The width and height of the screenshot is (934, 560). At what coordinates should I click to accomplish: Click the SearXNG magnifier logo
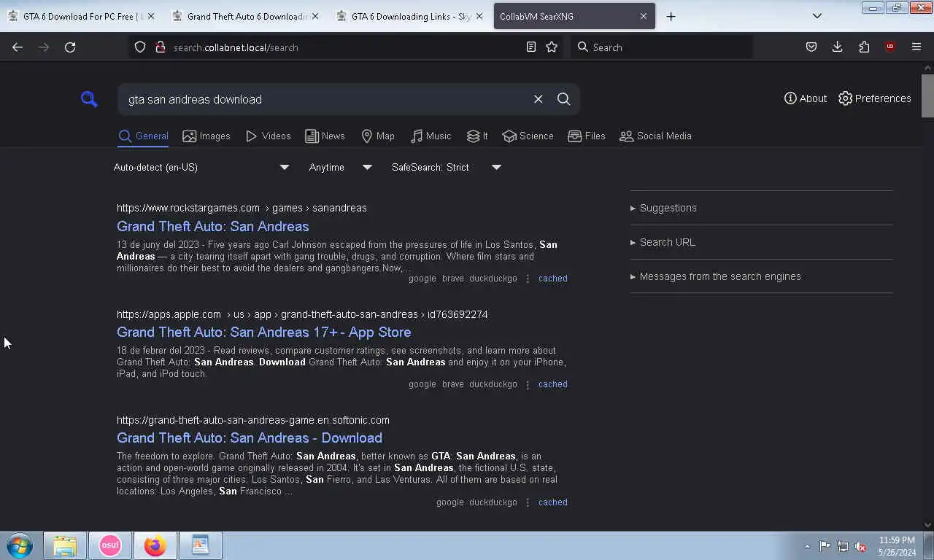(x=89, y=99)
